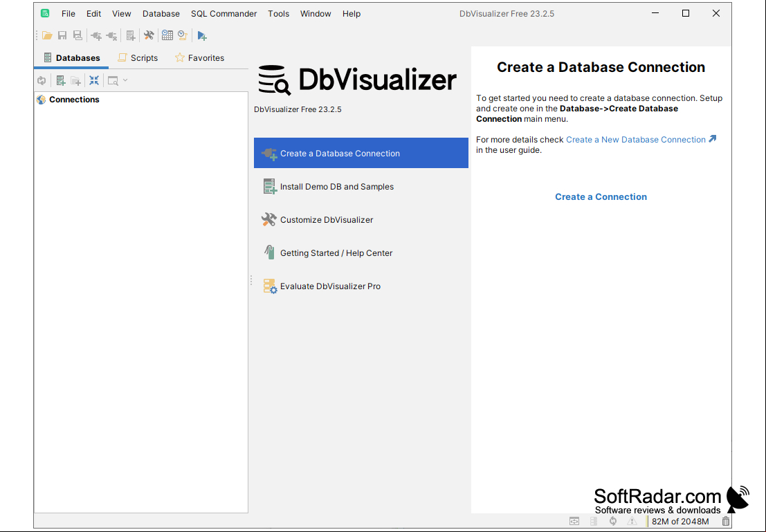
Task: Maximize the DbVisualizer window
Action: (686, 13)
